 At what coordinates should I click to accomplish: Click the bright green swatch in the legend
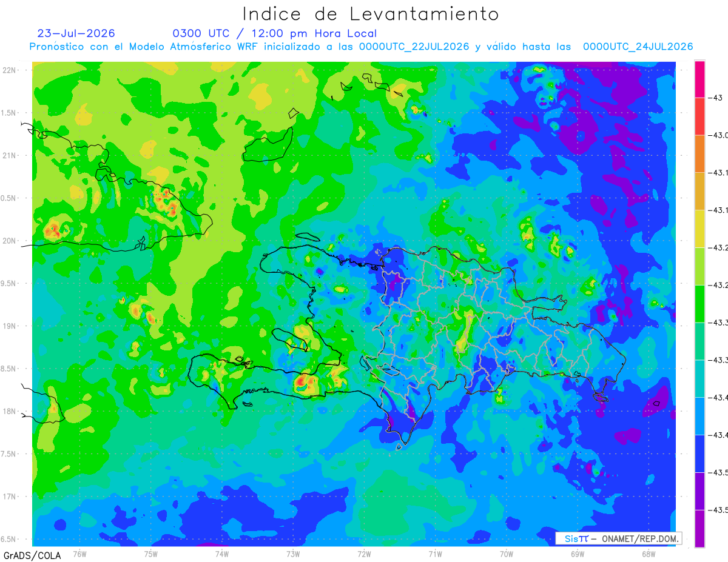point(699,304)
